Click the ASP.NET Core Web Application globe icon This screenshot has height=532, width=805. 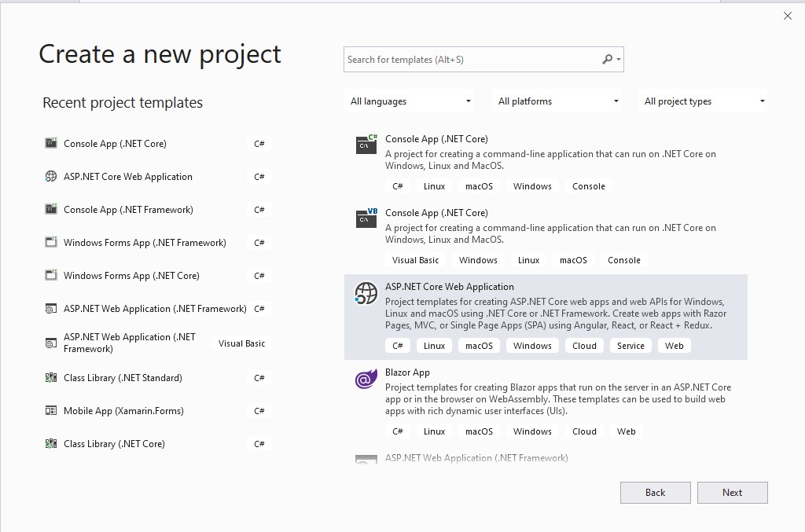(365, 294)
